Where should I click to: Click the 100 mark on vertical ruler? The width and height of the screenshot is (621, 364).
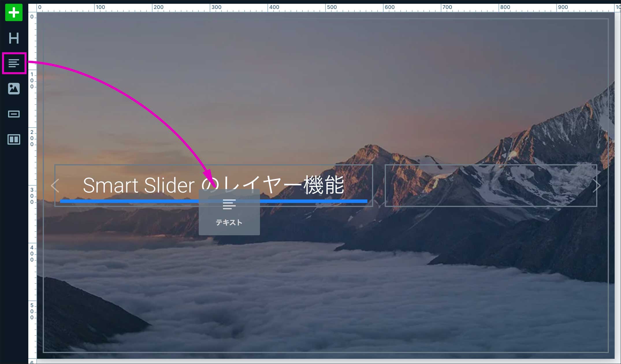pyautogui.click(x=32, y=81)
